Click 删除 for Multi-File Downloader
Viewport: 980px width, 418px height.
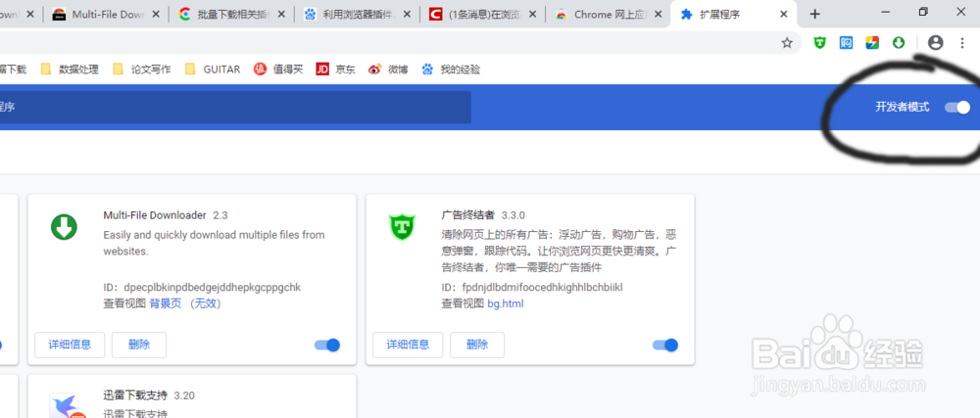pyautogui.click(x=139, y=345)
